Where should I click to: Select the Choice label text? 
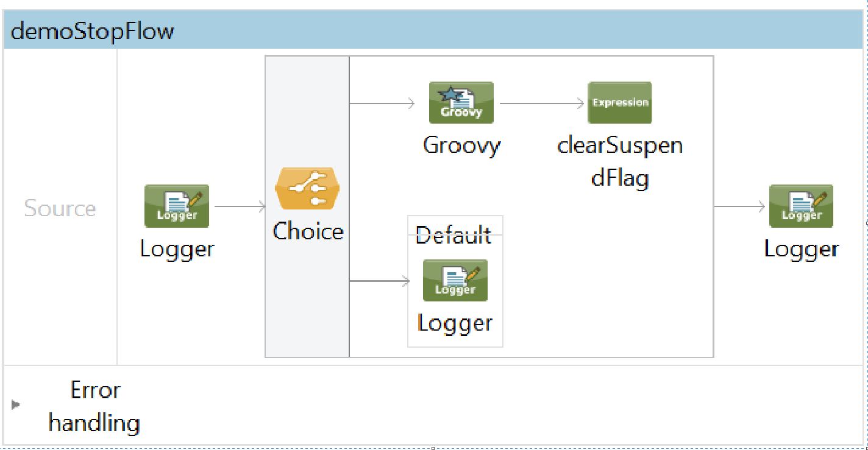(x=308, y=231)
